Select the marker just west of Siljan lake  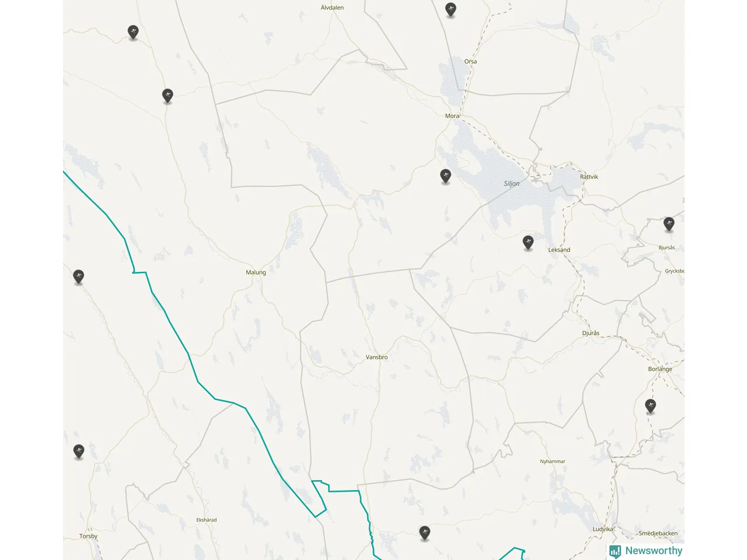(446, 176)
